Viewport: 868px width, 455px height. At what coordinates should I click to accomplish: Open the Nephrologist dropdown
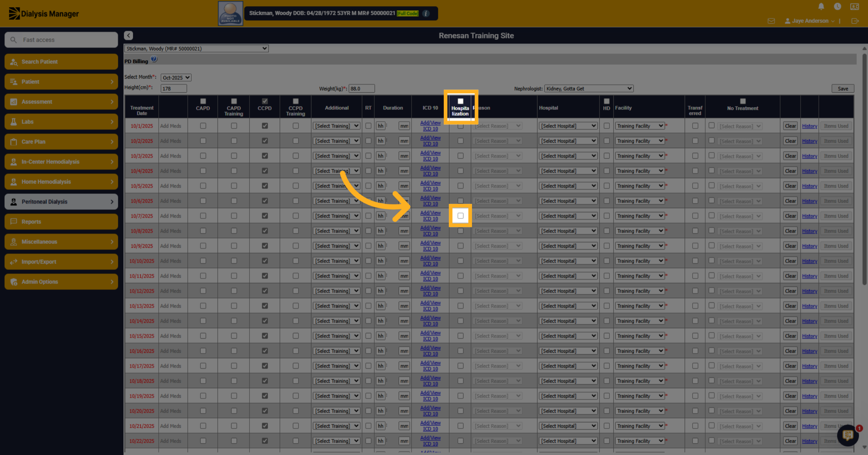tap(588, 88)
